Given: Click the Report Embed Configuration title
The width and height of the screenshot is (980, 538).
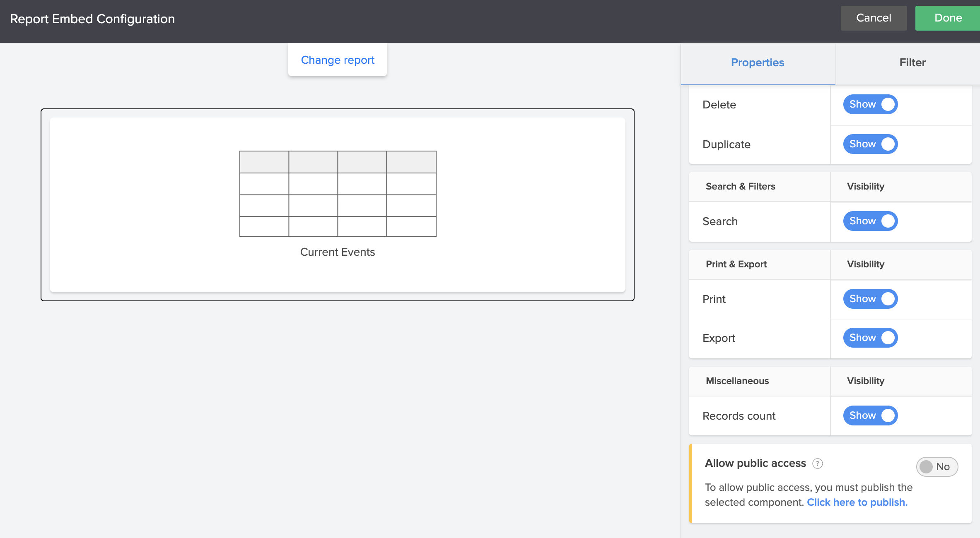Looking at the screenshot, I should 92,19.
